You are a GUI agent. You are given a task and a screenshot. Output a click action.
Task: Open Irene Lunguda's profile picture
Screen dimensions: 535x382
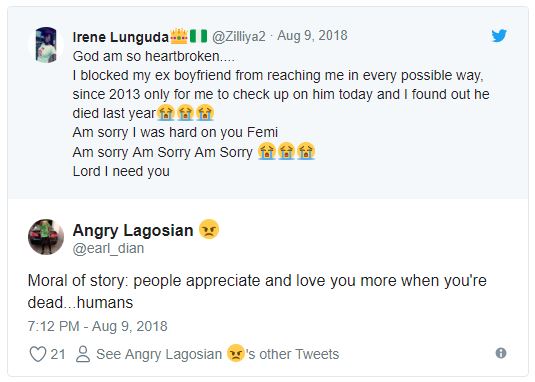[x=46, y=45]
